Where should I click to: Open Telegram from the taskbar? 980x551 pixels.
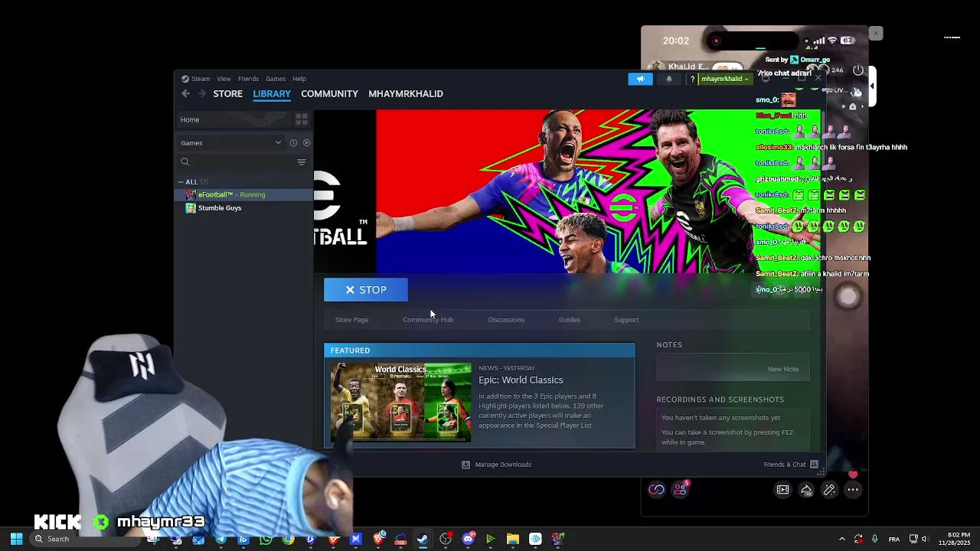220,539
